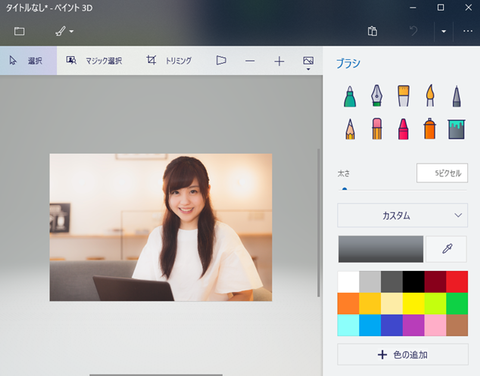Pick the gold amber color swatch
Viewport: 480px width, 376px height.
pos(370,304)
